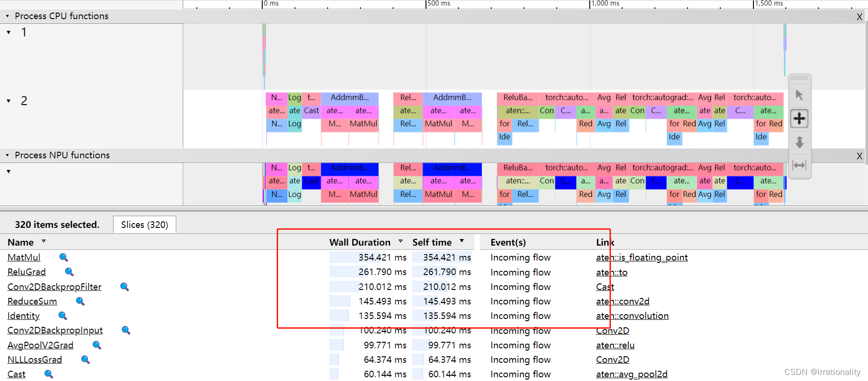Click MatMul wall duration 354.421 ms

click(x=382, y=257)
